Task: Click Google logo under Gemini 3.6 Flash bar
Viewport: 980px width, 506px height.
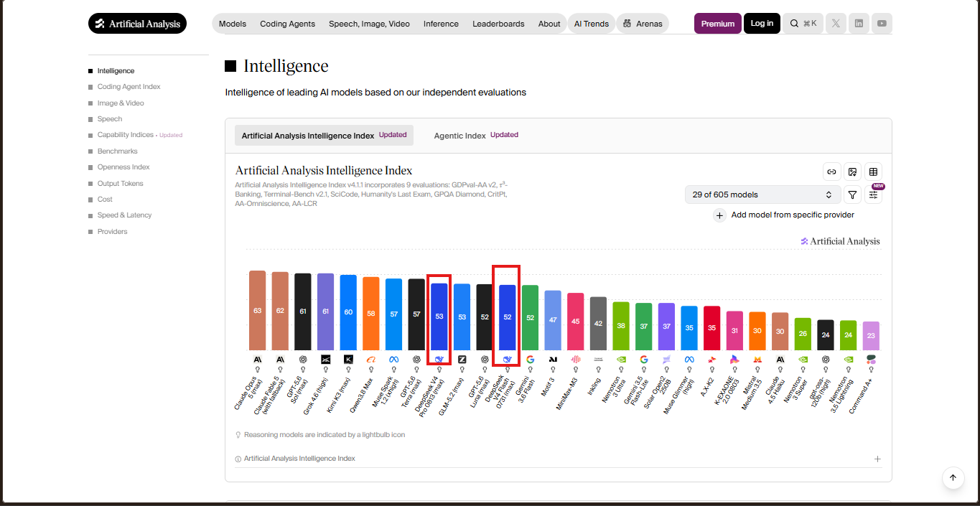Action: (530, 359)
